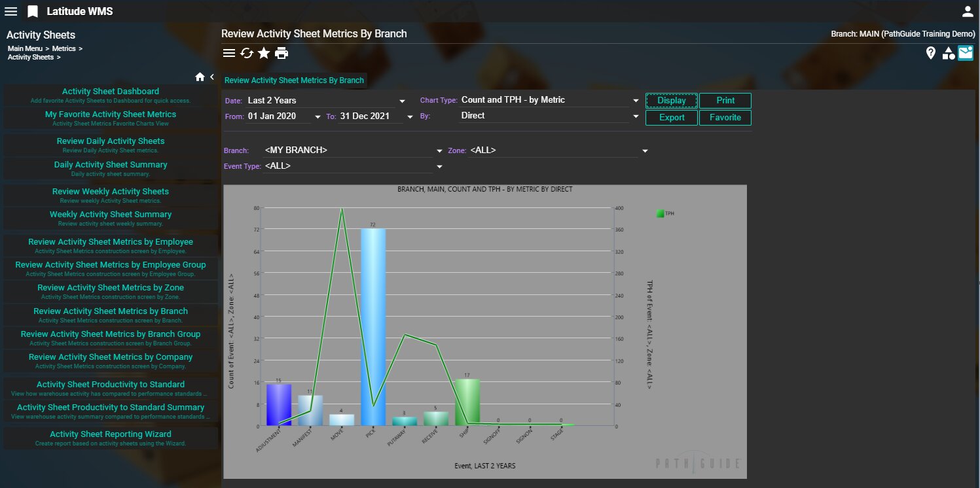This screenshot has height=488, width=980.
Task: Go to the home icon in the sidebar
Action: [200, 77]
